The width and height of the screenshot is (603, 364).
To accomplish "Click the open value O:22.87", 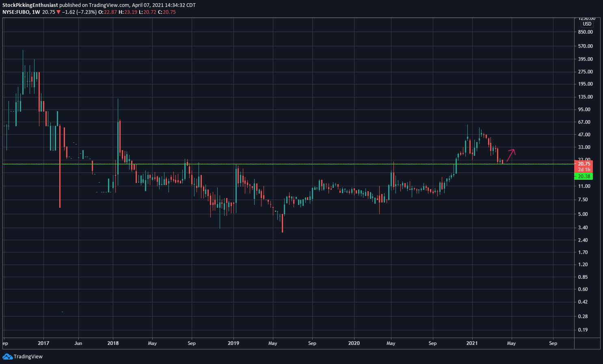I will pos(108,12).
